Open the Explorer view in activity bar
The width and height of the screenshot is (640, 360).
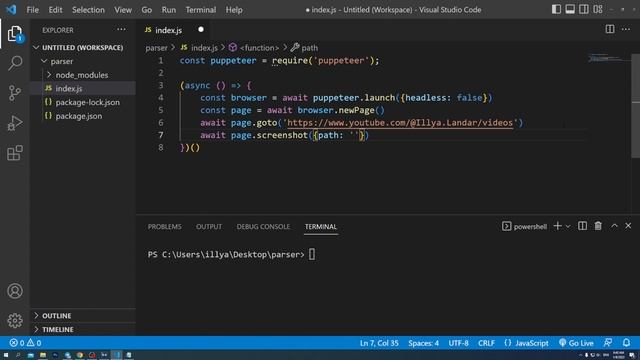tap(15, 33)
